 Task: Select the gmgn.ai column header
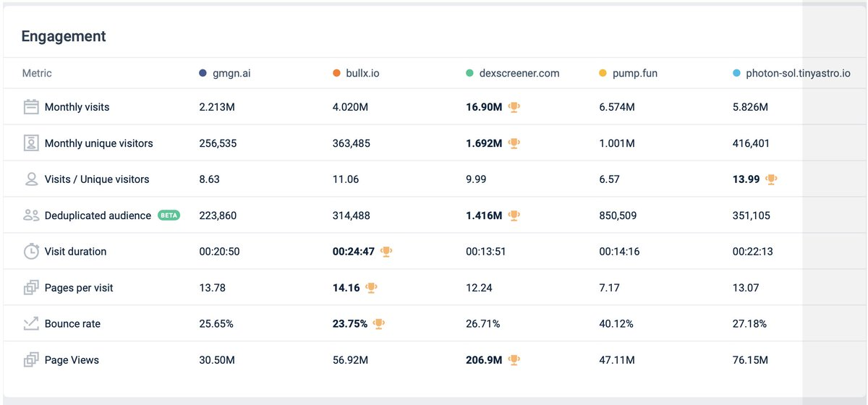231,73
